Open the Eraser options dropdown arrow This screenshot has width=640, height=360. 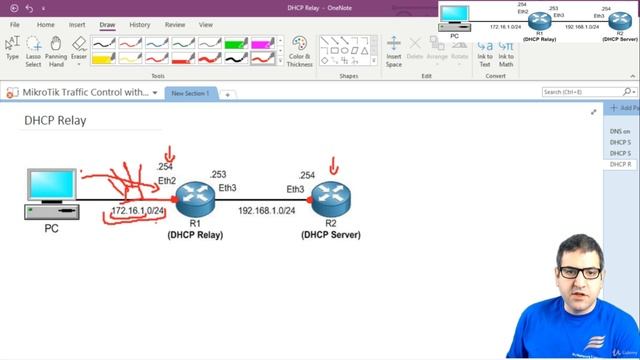pyautogui.click(x=79, y=64)
